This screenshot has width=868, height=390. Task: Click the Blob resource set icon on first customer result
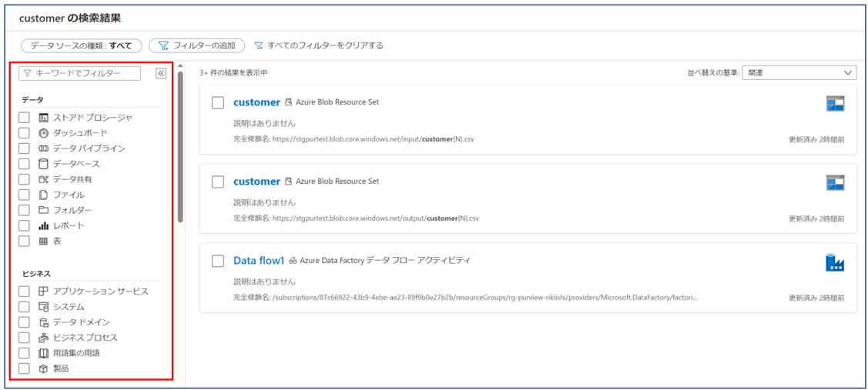click(x=835, y=104)
